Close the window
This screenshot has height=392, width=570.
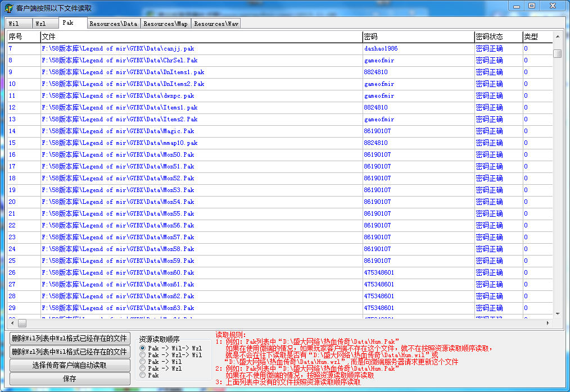[553, 6]
